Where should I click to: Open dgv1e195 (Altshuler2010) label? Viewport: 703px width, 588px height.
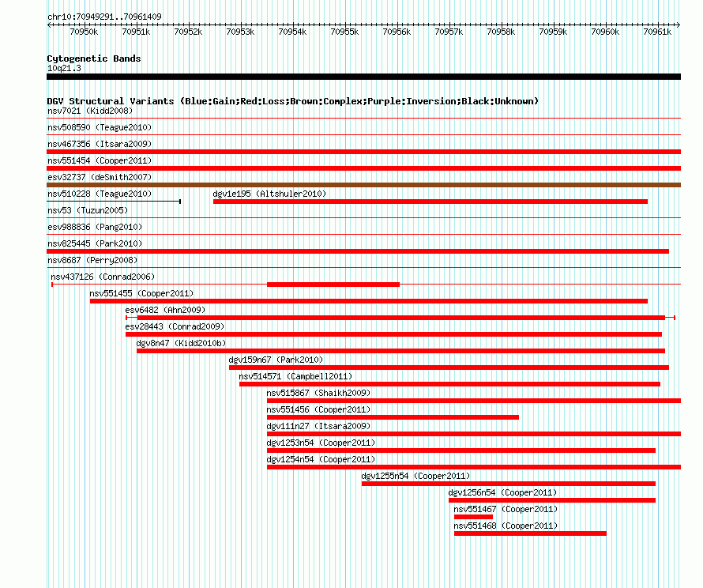pyautogui.click(x=269, y=194)
